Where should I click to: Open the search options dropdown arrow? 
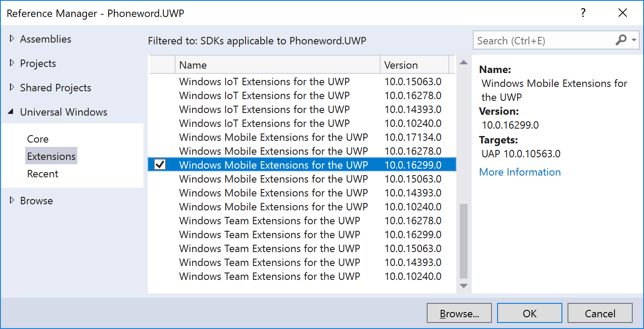tap(634, 40)
